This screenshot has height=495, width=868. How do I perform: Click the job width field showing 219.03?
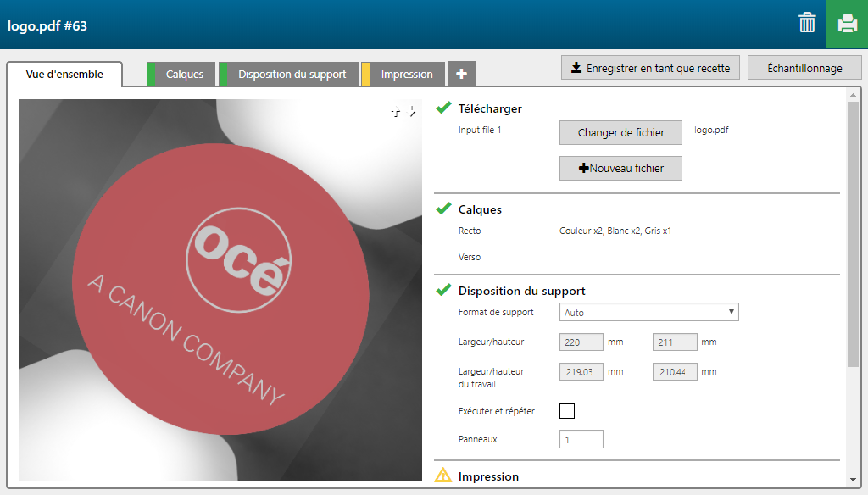tap(581, 371)
